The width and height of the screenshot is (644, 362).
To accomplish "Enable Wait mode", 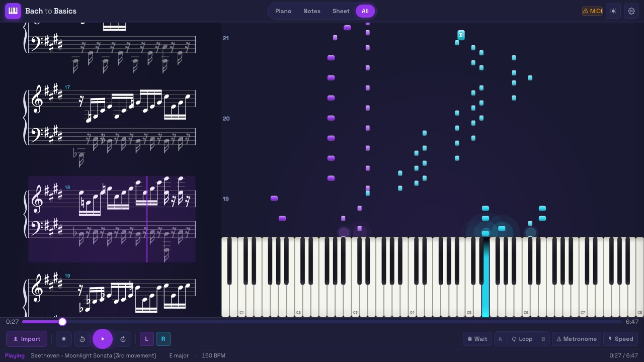I will point(477,339).
